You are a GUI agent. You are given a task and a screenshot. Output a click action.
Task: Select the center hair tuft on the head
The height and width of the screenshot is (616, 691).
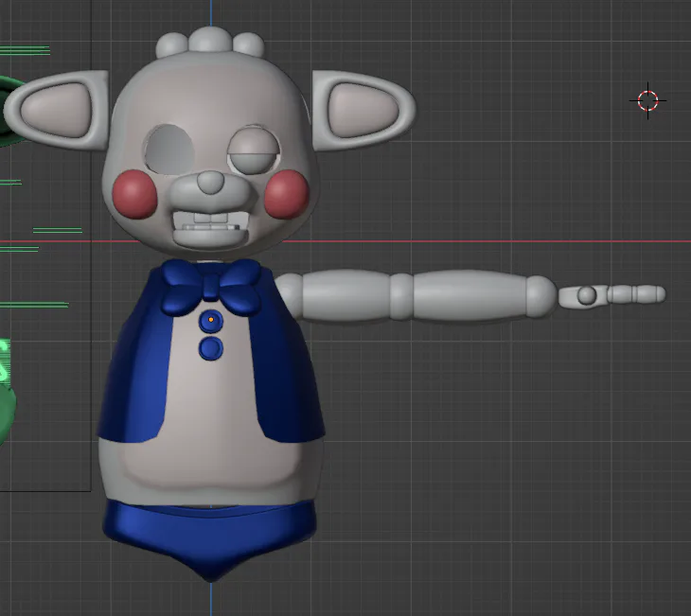tap(210, 40)
